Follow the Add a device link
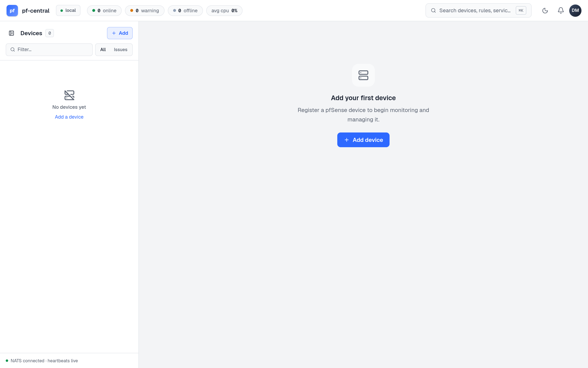Image resolution: width=588 pixels, height=368 pixels. (69, 117)
